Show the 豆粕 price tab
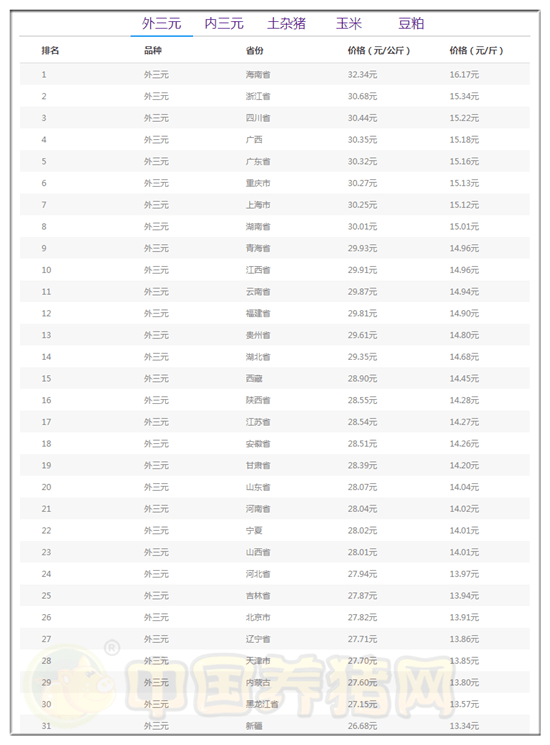Image resolution: width=550 pixels, height=745 pixels. (x=411, y=23)
